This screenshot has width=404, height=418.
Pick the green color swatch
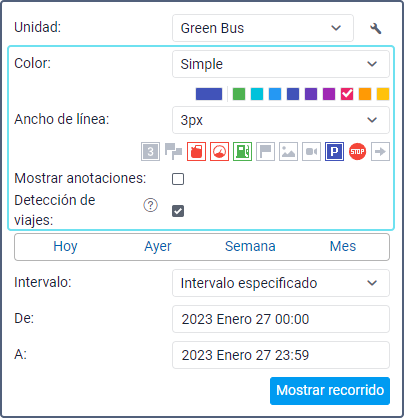[x=239, y=94]
